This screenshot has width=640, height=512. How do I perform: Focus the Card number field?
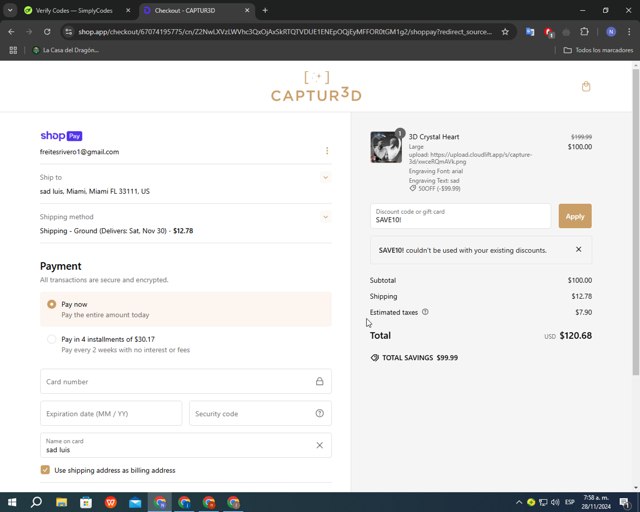pyautogui.click(x=186, y=382)
